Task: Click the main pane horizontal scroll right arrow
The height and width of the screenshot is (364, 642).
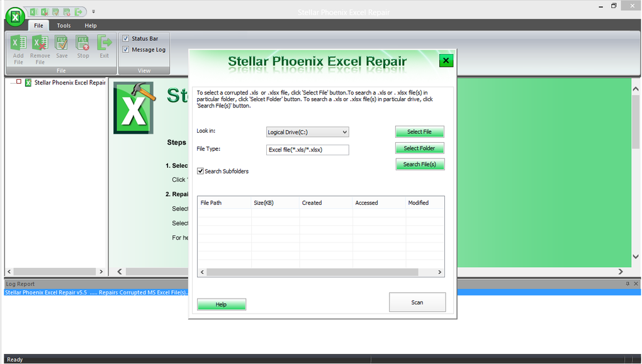Action: point(621,272)
